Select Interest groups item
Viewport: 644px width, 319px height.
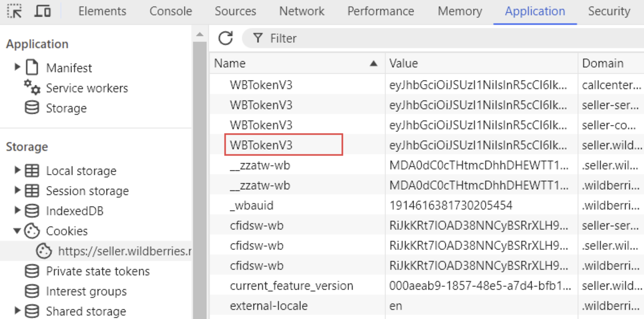coord(86,291)
